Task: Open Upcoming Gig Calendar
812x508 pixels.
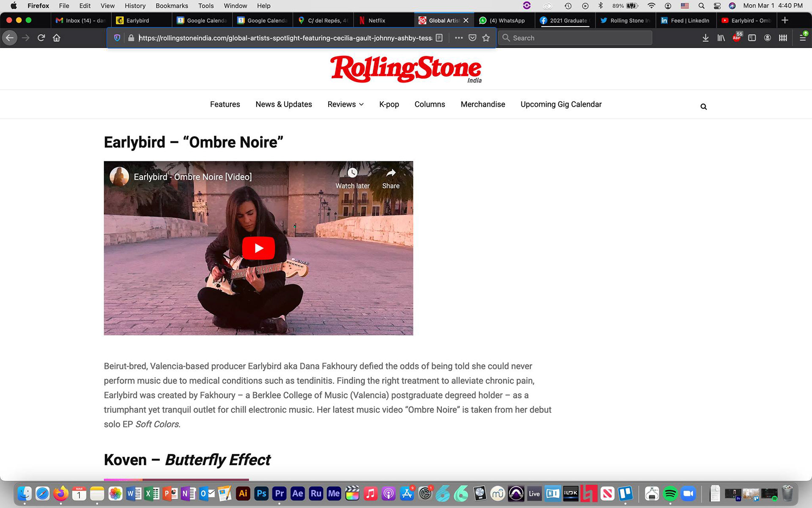Action: [x=561, y=104]
